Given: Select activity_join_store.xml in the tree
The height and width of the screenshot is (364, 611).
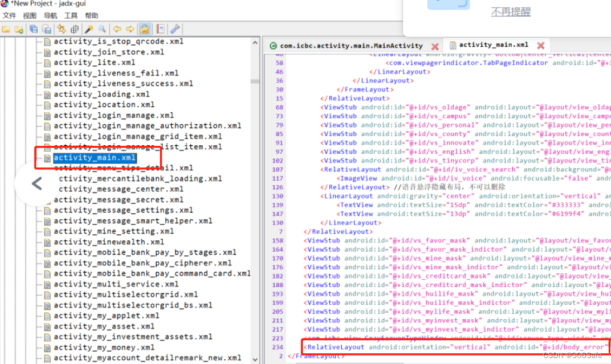Looking at the screenshot, I should click(x=109, y=52).
